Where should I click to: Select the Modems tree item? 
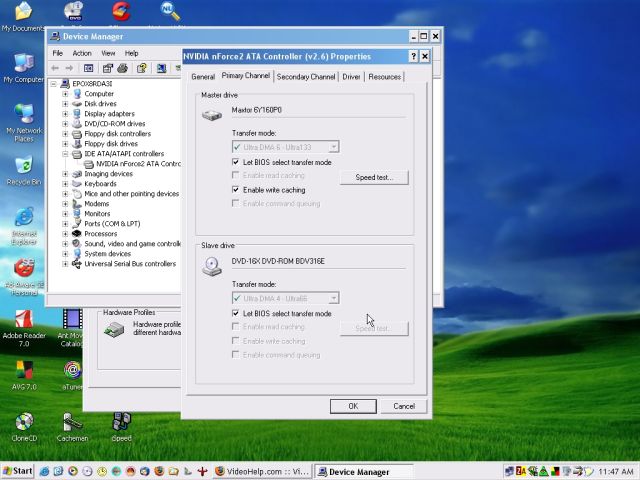[97, 204]
